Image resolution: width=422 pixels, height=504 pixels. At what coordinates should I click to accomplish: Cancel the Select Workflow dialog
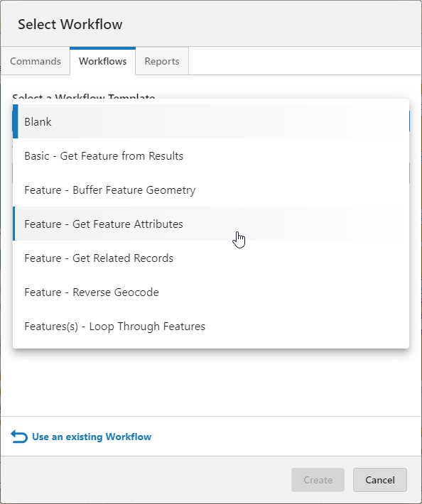pyautogui.click(x=380, y=480)
